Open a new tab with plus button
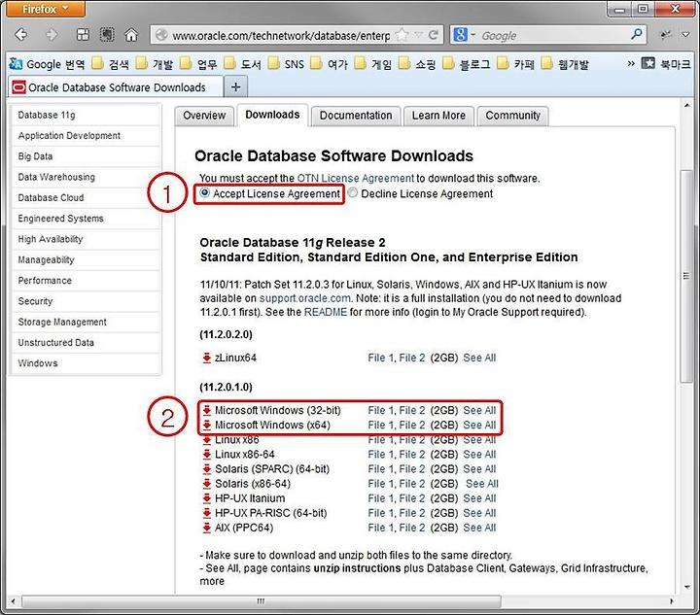This screenshot has width=700, height=615. click(x=235, y=87)
